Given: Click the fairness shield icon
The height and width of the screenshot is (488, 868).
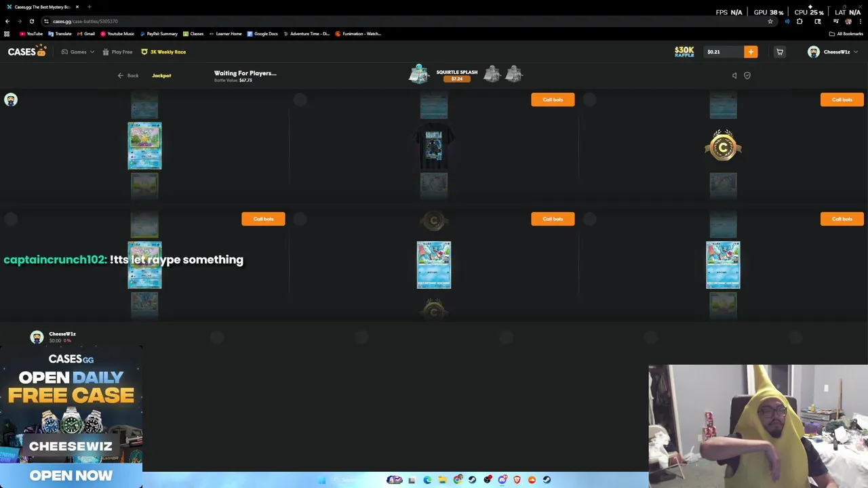Looking at the screenshot, I should coord(747,76).
